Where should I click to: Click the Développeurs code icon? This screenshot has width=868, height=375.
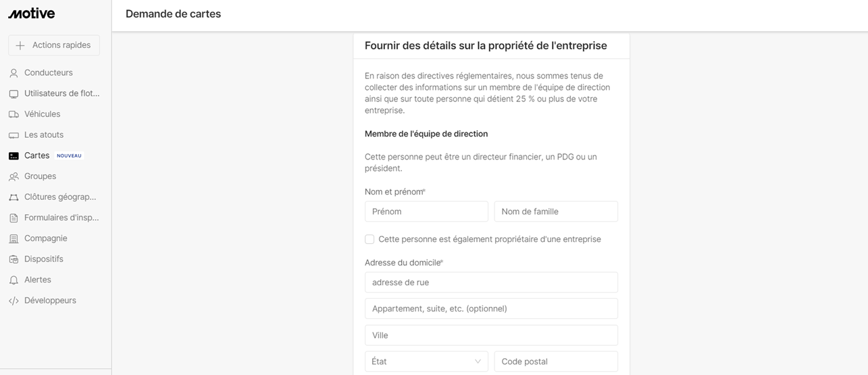pyautogui.click(x=14, y=301)
